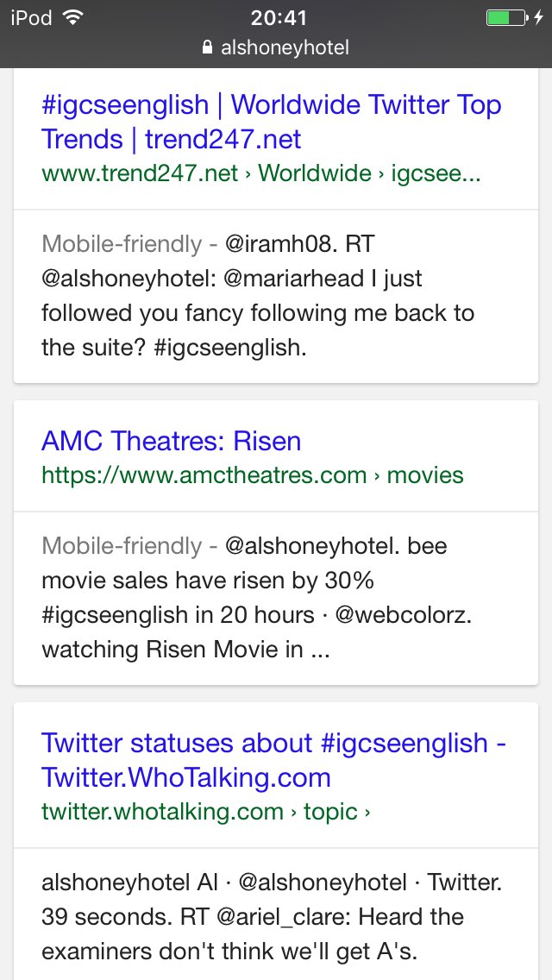Tap 'Worldwide' segment in trend247 breadcrumb

315,173
